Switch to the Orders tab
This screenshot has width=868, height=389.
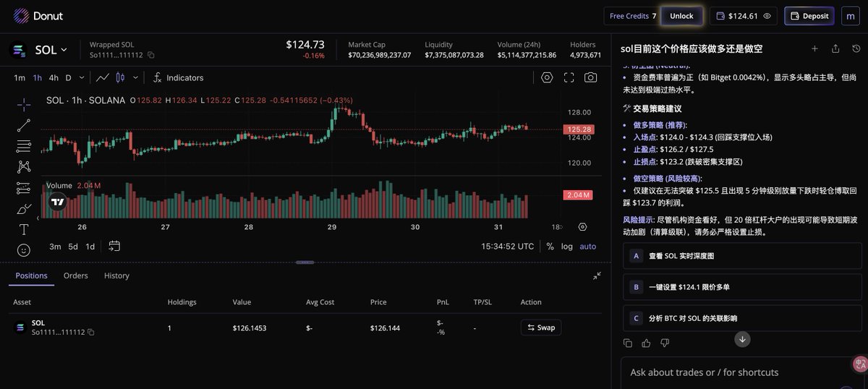[75, 275]
